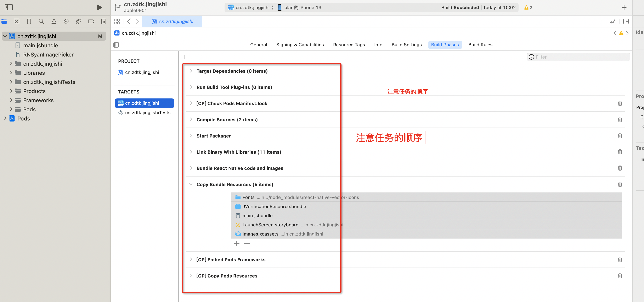
Task: Hide the project and targets list
Action: (x=116, y=45)
